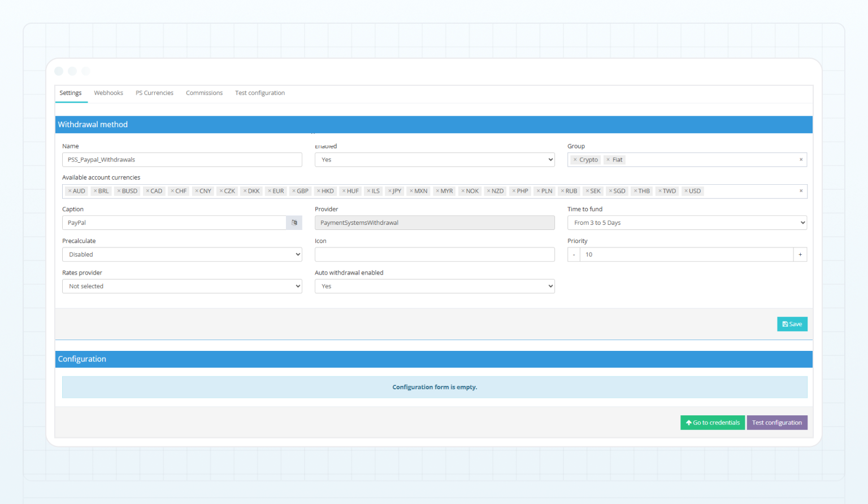Focus the Icon input field

coord(435,254)
